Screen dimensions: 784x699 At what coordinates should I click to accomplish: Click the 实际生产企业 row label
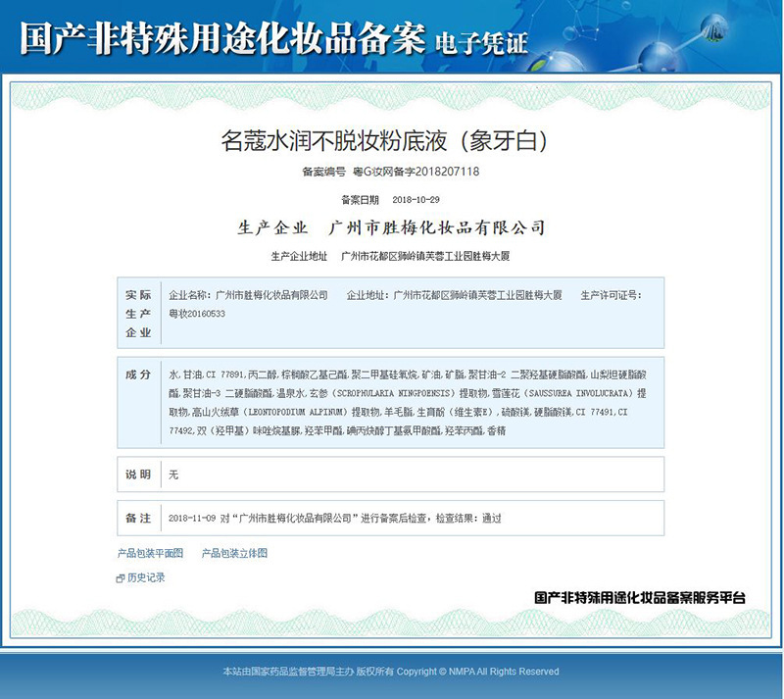[138, 314]
